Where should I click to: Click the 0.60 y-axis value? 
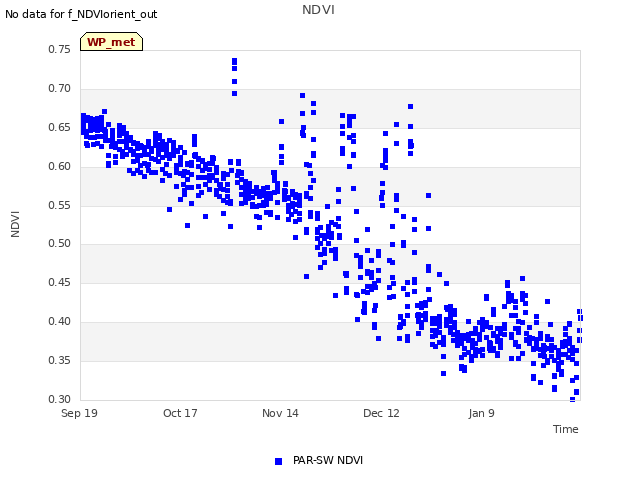[x=59, y=166]
